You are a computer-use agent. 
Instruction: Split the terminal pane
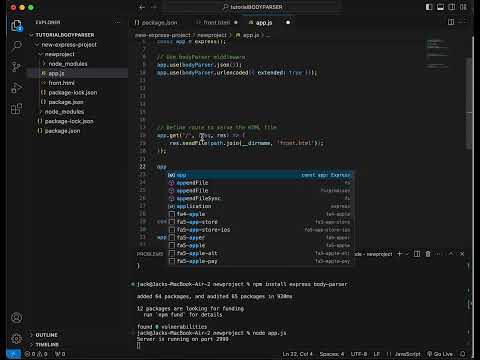[417, 254]
